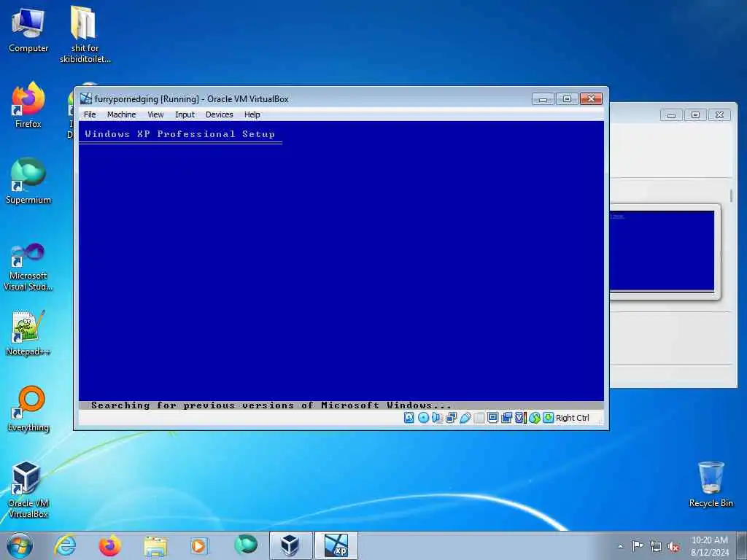The image size is (747, 560).
Task: Click the recording indicator in VM status bar
Action: click(506, 418)
